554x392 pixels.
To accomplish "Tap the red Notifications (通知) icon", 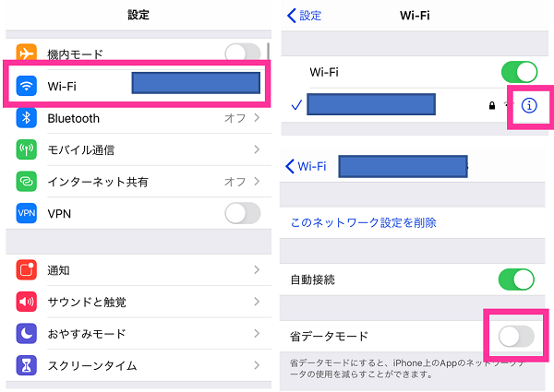I will (27, 270).
